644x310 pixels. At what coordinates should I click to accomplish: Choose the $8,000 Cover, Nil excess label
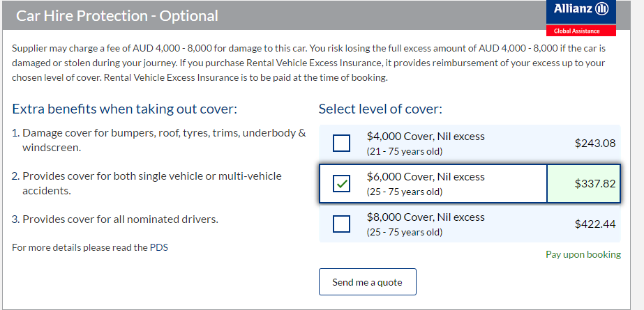pyautogui.click(x=426, y=217)
